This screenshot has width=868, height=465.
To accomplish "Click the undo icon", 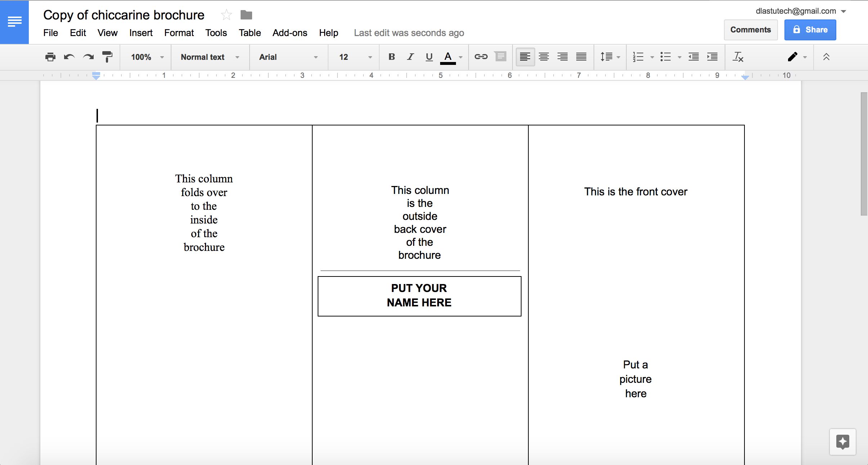I will coord(68,57).
